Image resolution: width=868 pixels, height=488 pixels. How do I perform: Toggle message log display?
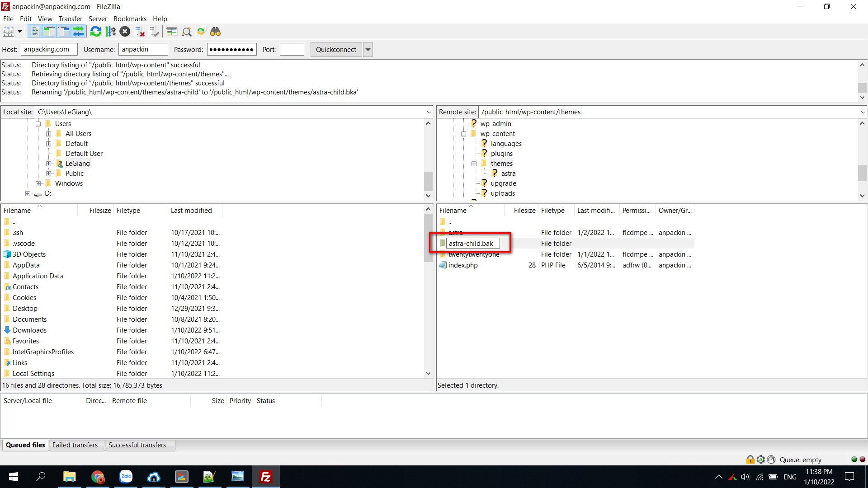coord(35,32)
